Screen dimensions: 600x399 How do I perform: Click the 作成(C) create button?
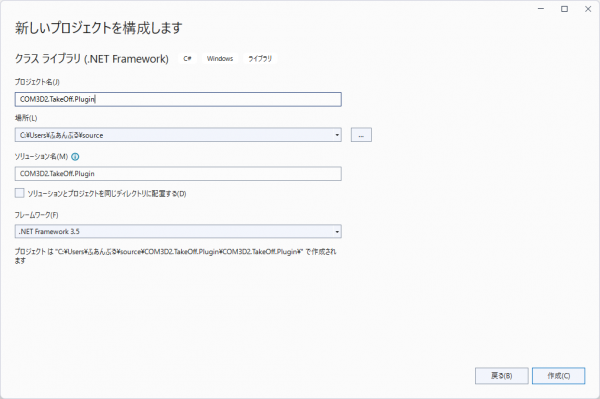[559, 376]
